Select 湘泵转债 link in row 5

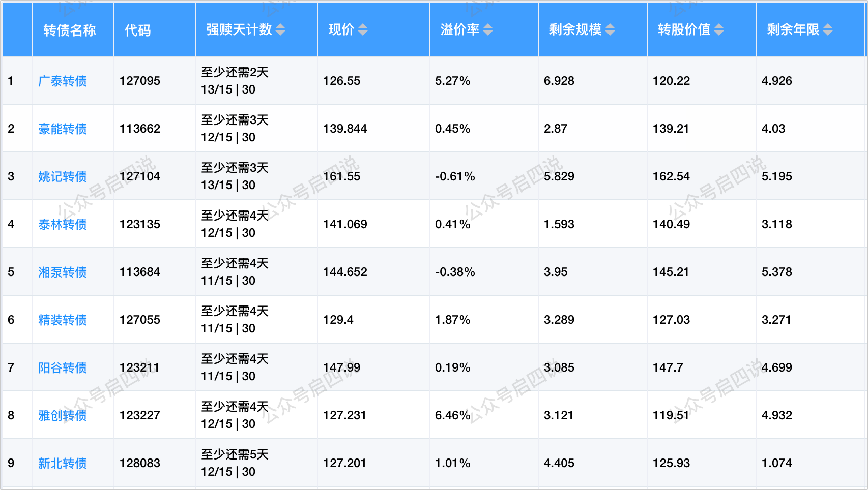click(63, 272)
